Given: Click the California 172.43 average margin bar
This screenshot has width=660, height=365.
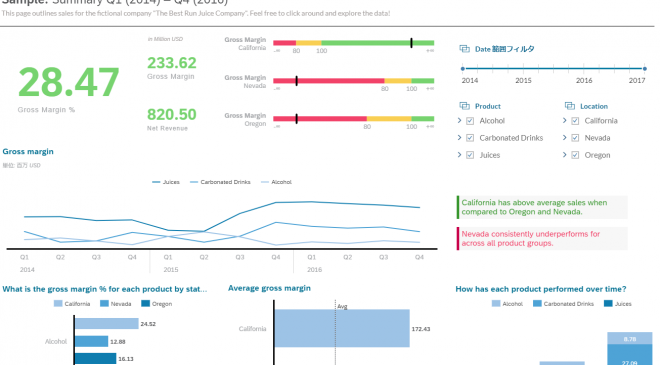Looking at the screenshot, I should [342, 328].
